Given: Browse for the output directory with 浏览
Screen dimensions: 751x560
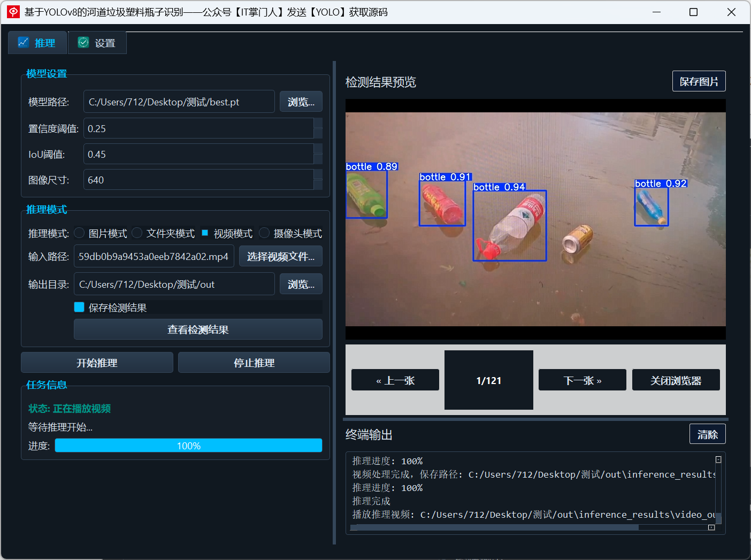Looking at the screenshot, I should pyautogui.click(x=301, y=284).
